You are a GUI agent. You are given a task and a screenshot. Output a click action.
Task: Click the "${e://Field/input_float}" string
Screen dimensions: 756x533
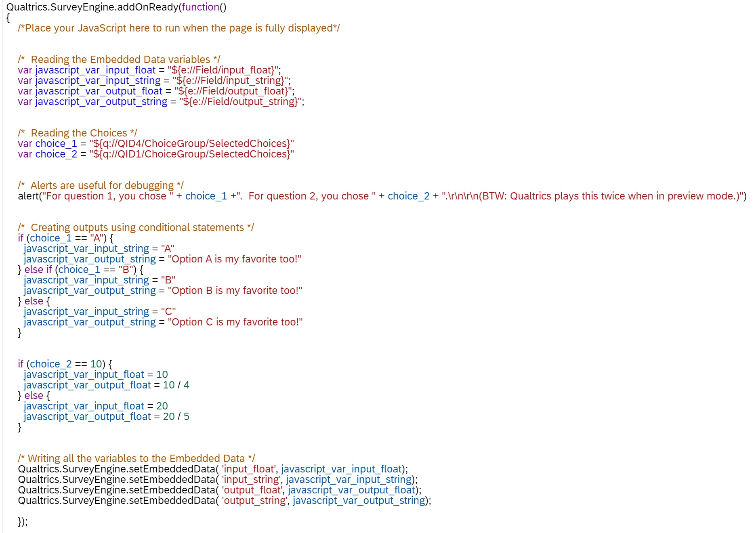pyautogui.click(x=224, y=70)
